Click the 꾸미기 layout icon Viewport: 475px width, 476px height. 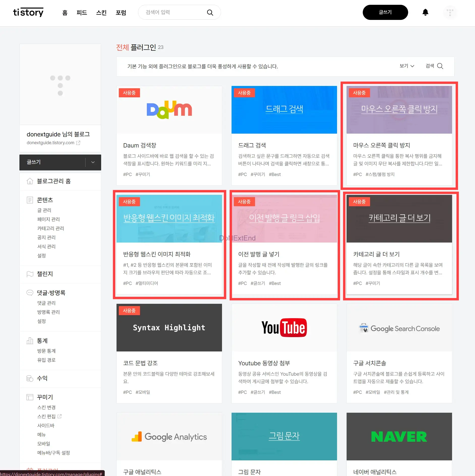tap(30, 397)
